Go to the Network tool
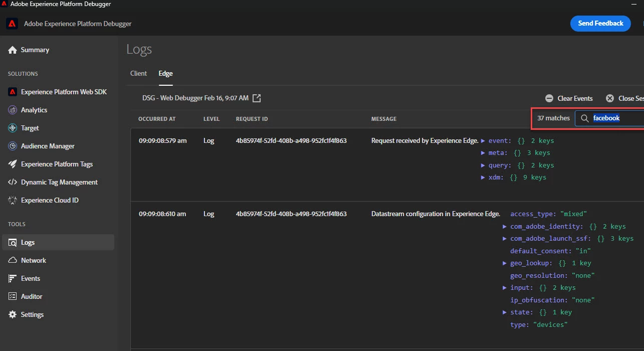Image resolution: width=644 pixels, height=351 pixels. click(34, 260)
